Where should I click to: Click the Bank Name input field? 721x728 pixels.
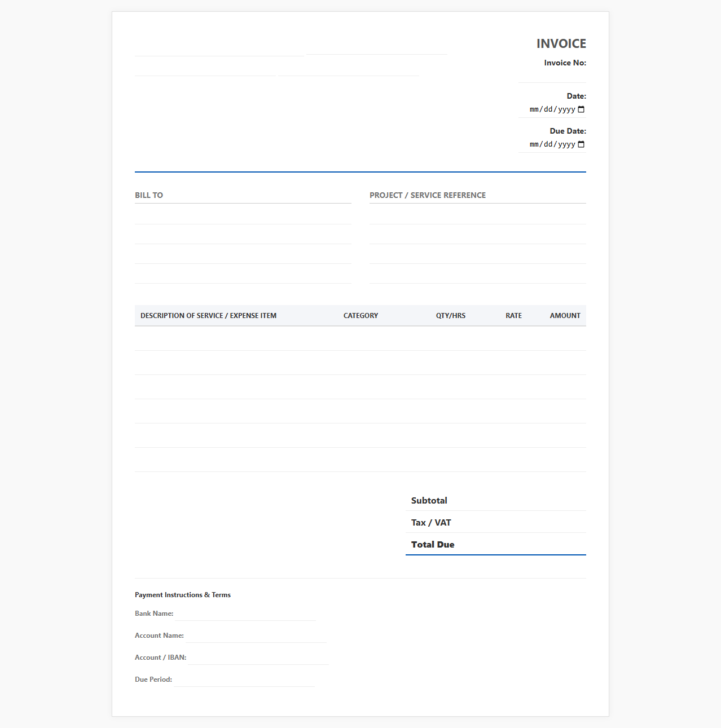tap(245, 614)
